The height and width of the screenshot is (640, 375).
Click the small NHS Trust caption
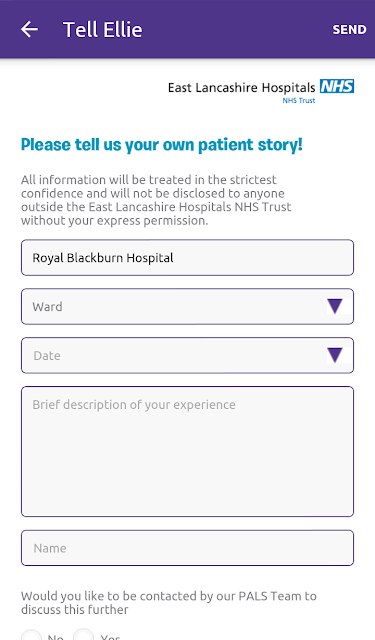pos(299,100)
